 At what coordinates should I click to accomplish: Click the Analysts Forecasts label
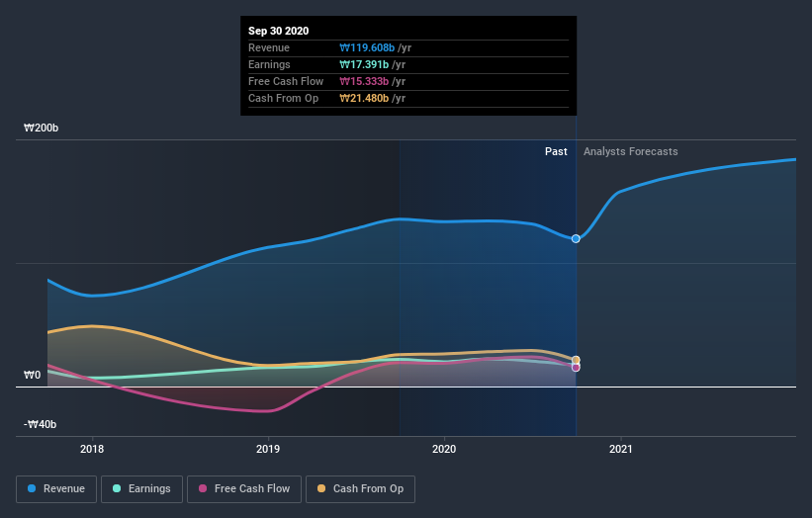click(x=631, y=151)
